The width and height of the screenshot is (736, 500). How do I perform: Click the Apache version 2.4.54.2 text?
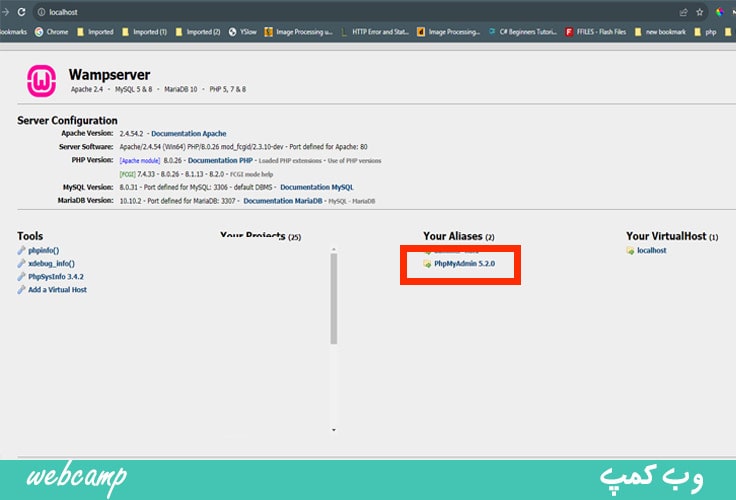(x=131, y=134)
